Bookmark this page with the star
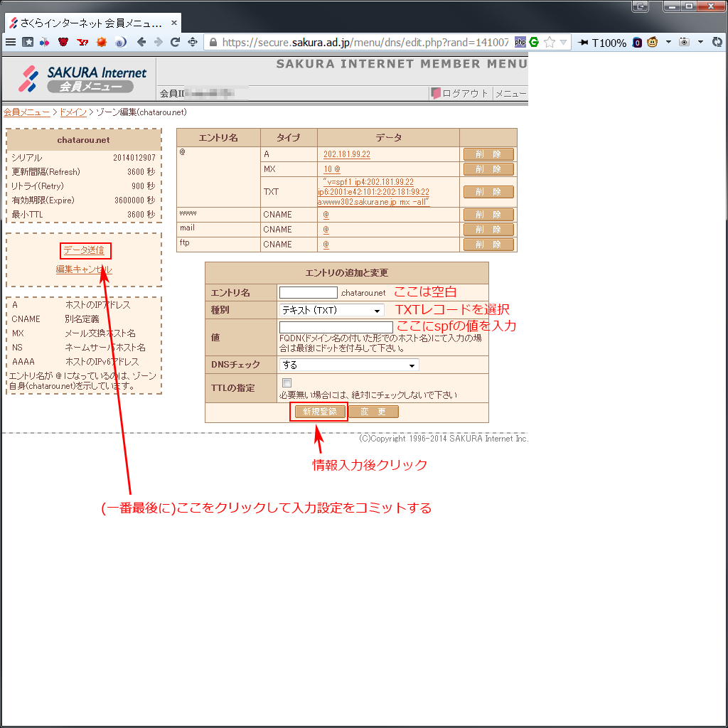 [550, 42]
